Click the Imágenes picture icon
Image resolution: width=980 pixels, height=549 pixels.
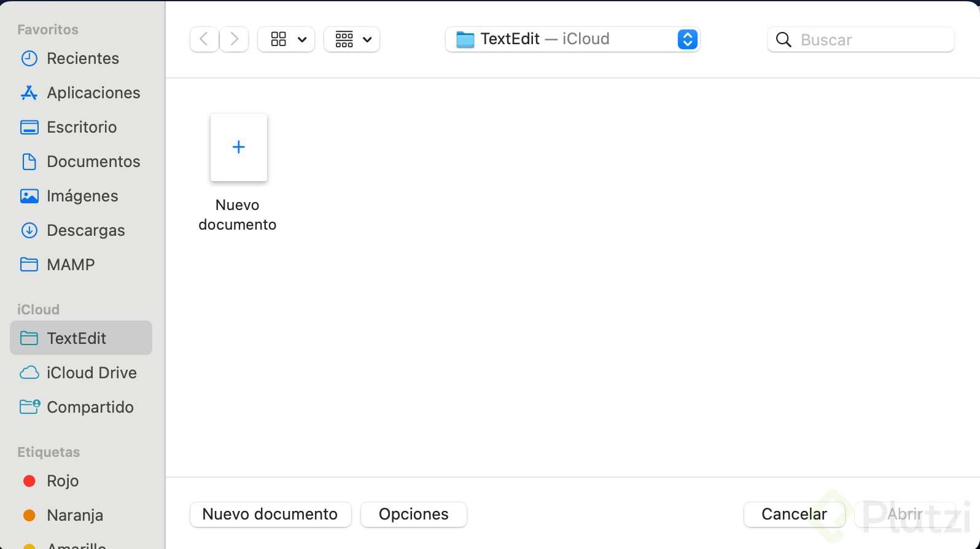point(29,196)
